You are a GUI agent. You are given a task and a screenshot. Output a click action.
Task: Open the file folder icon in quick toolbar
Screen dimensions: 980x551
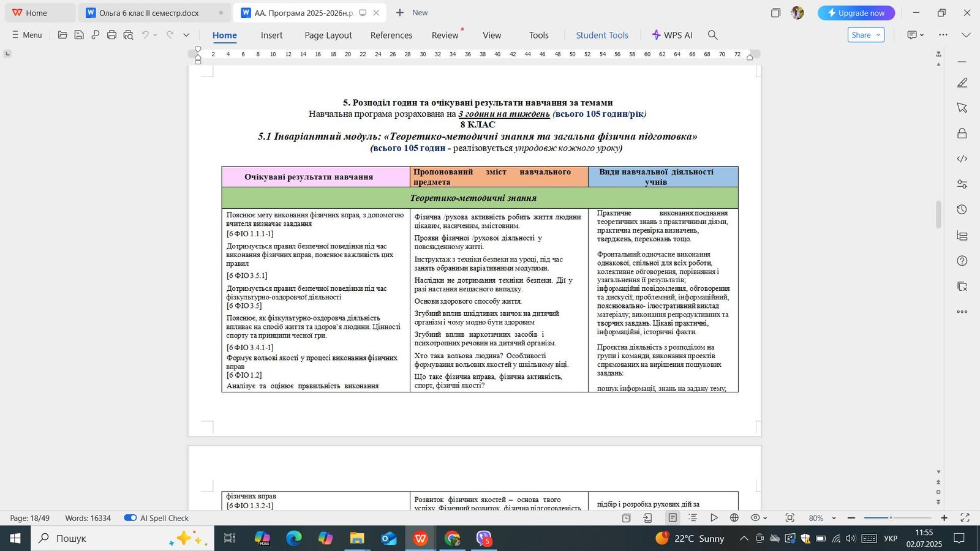[x=62, y=35]
